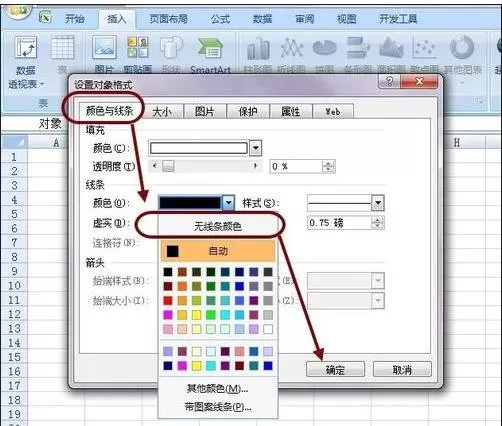Open the 公式 ribbon tab
The width and height of the screenshot is (502, 426).
pyautogui.click(x=220, y=19)
